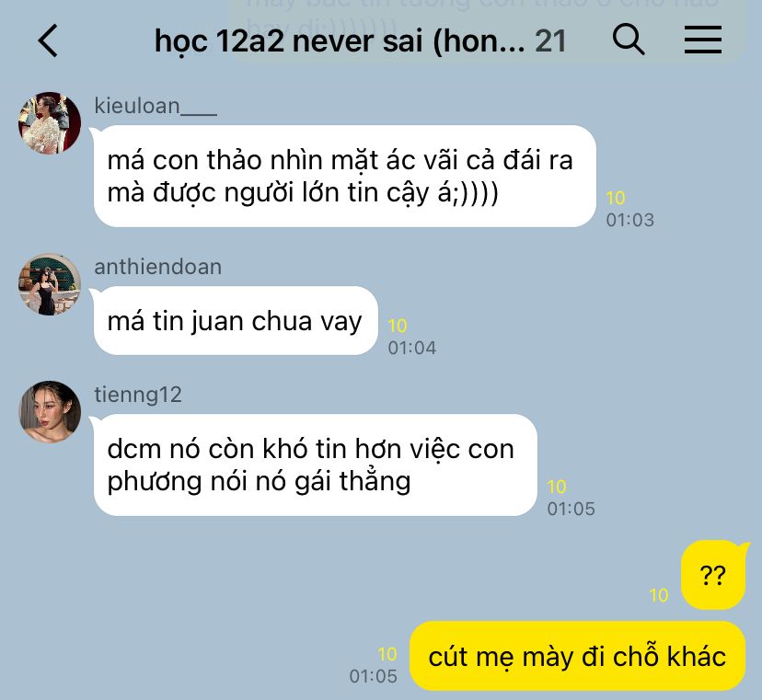Tap kieuloan___ profile avatar
762x700 pixels.
pos(50,123)
